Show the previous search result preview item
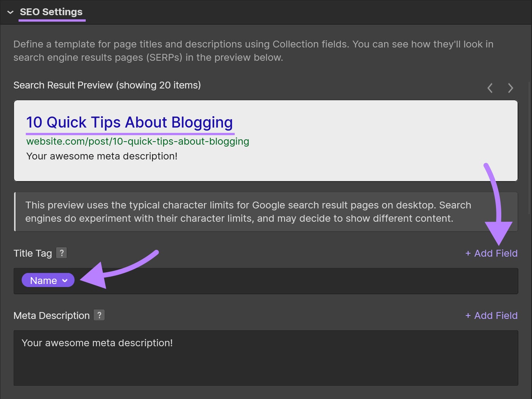The image size is (532, 399). click(x=490, y=88)
